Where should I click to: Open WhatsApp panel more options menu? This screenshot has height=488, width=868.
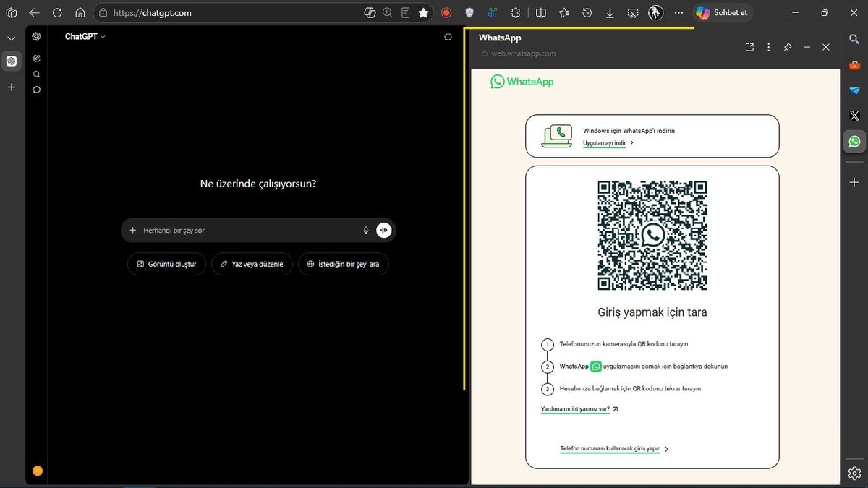pyautogui.click(x=769, y=47)
